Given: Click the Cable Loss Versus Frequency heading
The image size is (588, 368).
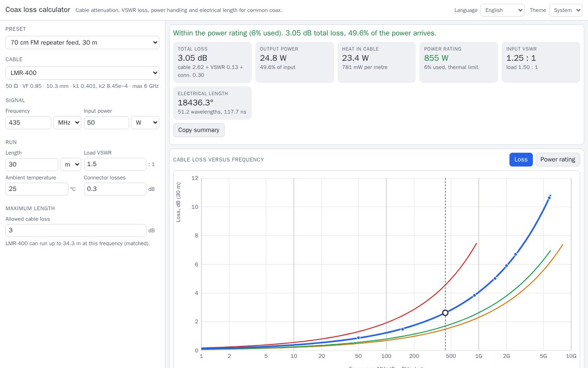Looking at the screenshot, I should (x=219, y=160).
